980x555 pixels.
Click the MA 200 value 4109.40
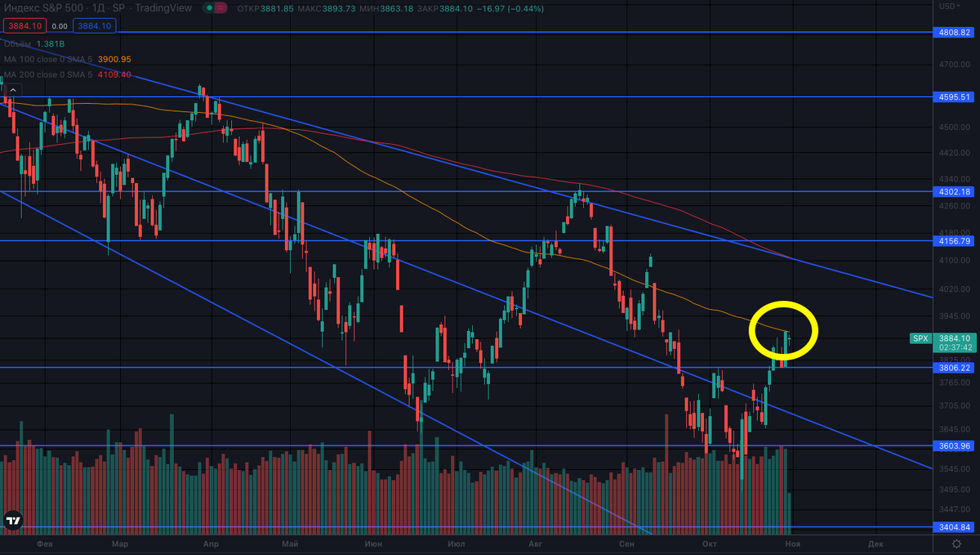coord(114,74)
